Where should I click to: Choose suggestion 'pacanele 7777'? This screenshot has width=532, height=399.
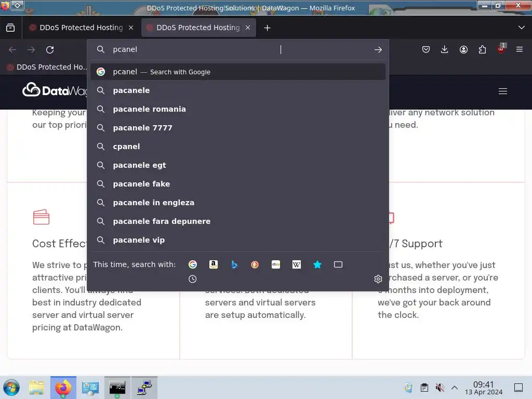(238, 128)
